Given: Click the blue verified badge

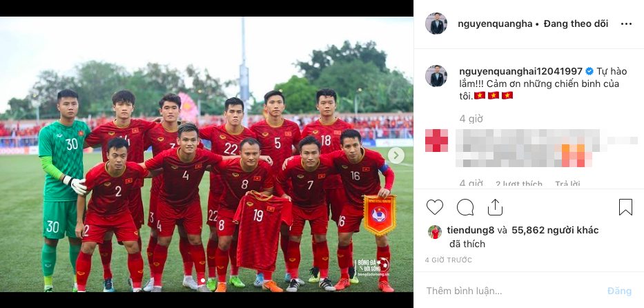Looking at the screenshot, I should pyautogui.click(x=589, y=71).
